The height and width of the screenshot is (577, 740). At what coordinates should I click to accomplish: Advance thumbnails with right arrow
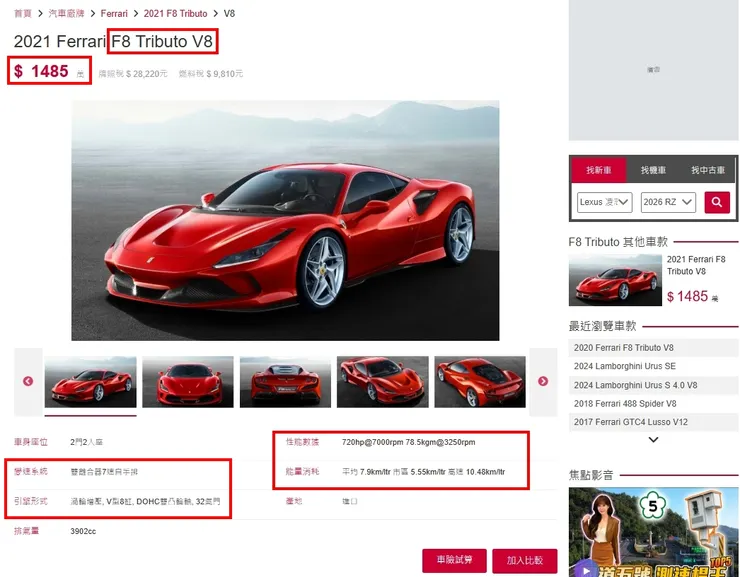point(543,381)
